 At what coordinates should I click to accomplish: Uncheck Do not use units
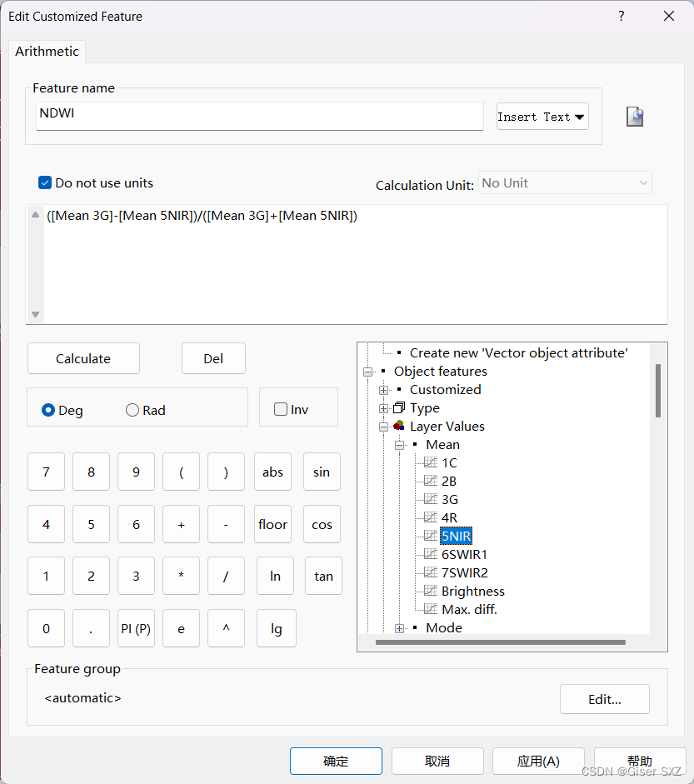tap(45, 182)
